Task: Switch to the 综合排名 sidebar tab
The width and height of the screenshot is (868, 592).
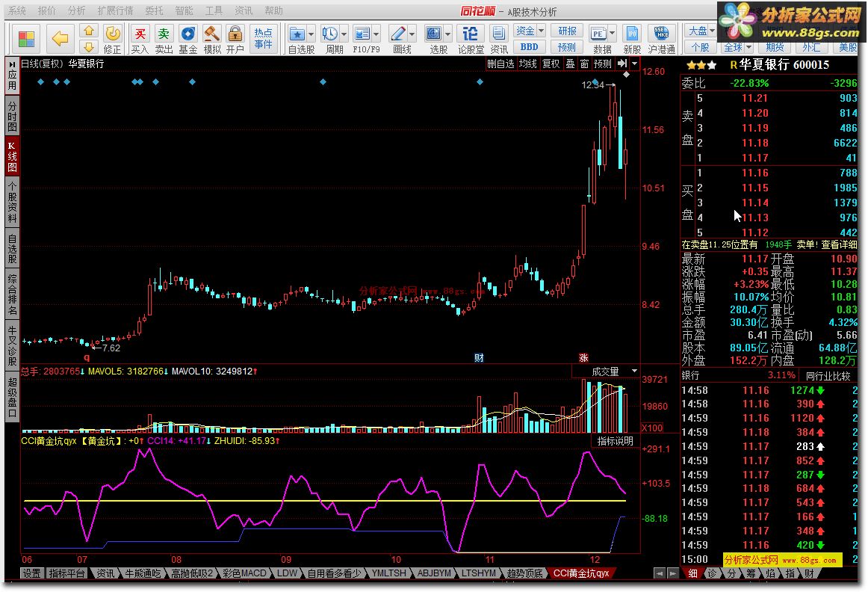Action: pos(12,294)
